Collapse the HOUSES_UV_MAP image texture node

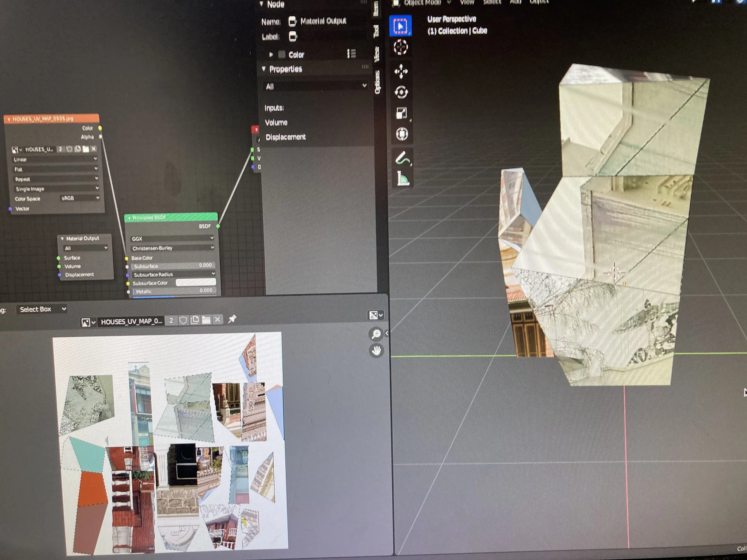(x=9, y=119)
